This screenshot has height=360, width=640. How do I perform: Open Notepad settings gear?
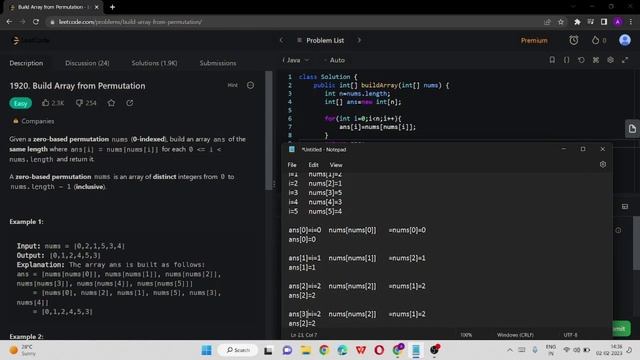(x=603, y=164)
